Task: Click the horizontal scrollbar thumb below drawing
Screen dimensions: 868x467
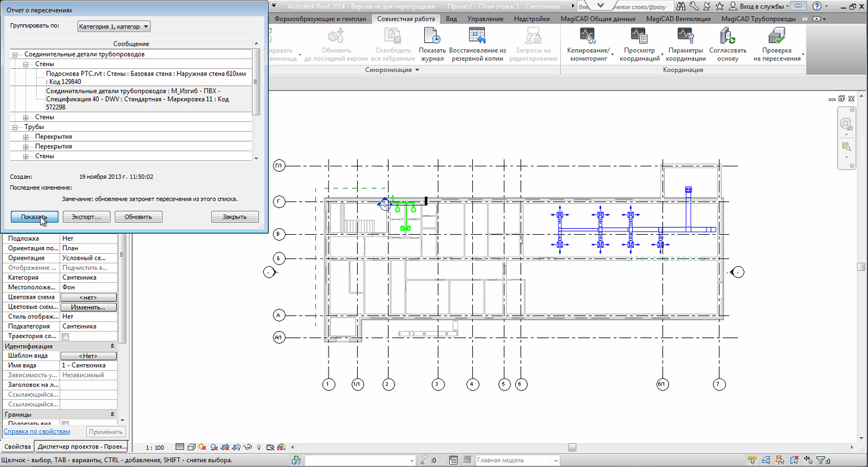Action: point(572,447)
